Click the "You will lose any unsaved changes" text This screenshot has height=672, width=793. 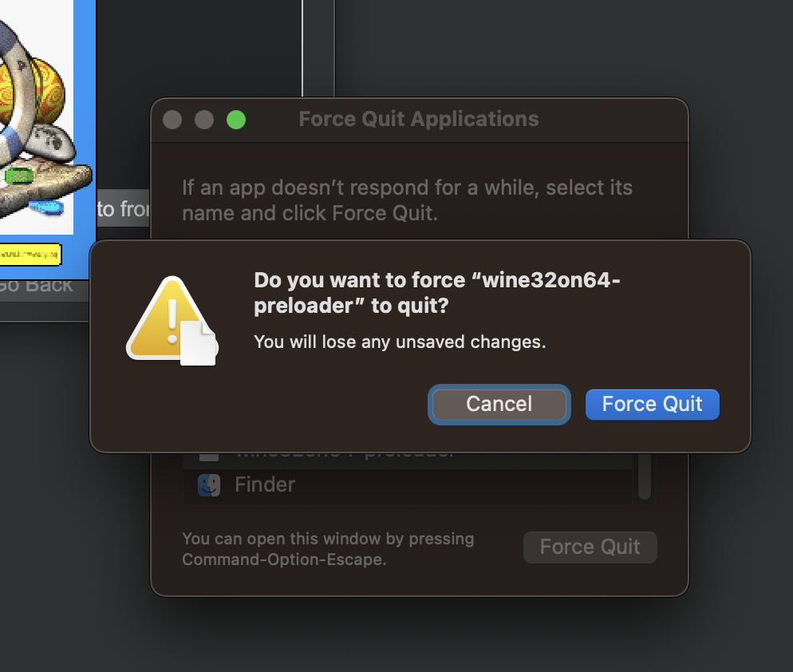400,342
